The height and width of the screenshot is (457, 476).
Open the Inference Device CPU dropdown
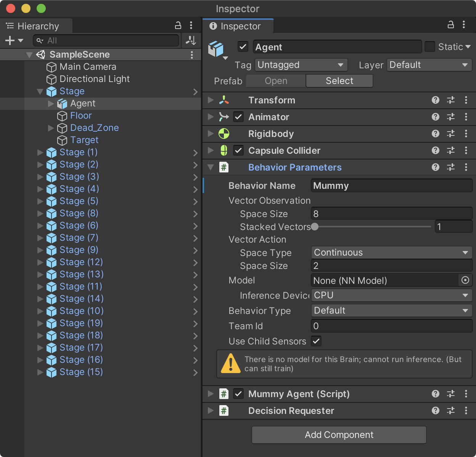[392, 295]
